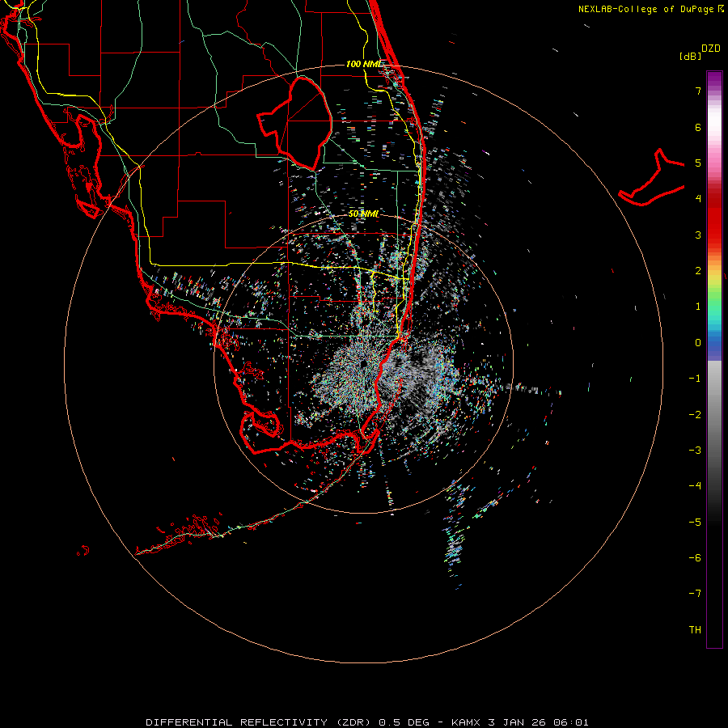Click the KAMX station identifier in caption

(x=466, y=722)
